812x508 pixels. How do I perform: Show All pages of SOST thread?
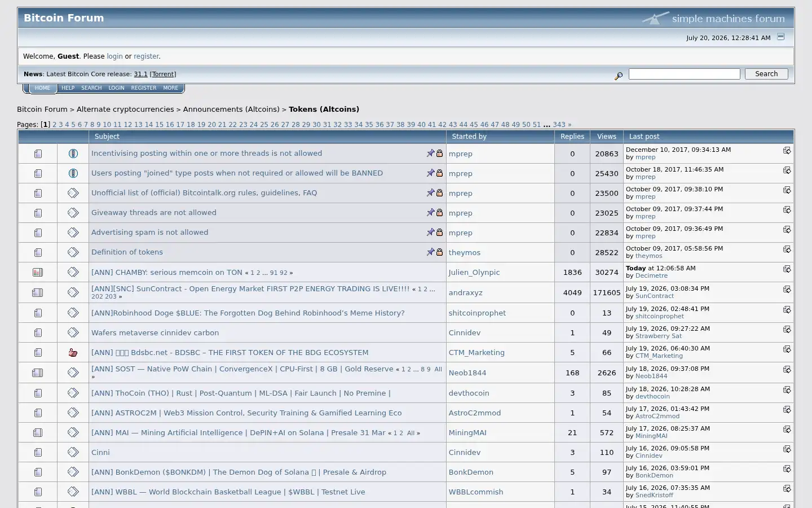pos(438,369)
